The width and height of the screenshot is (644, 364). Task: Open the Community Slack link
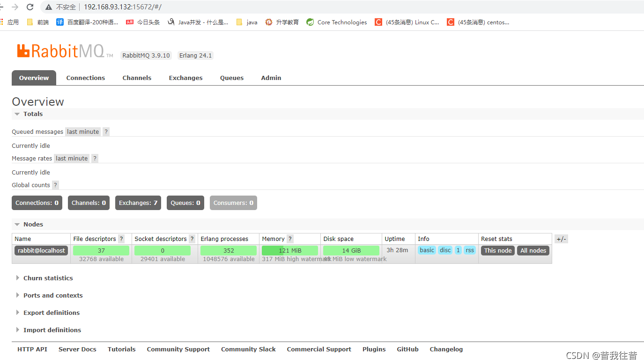point(248,349)
